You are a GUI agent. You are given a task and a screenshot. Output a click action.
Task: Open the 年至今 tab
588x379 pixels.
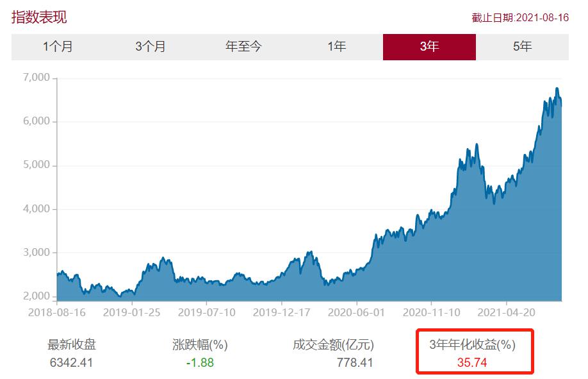pyautogui.click(x=243, y=47)
